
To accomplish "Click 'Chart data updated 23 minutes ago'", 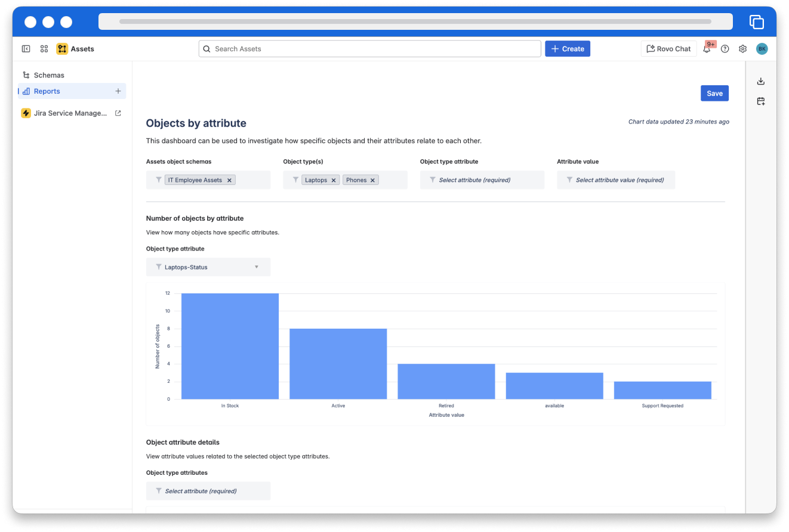I will [679, 122].
